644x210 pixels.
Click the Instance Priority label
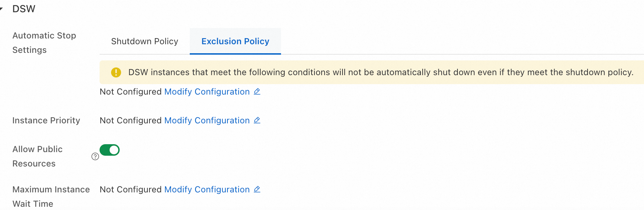click(x=46, y=120)
